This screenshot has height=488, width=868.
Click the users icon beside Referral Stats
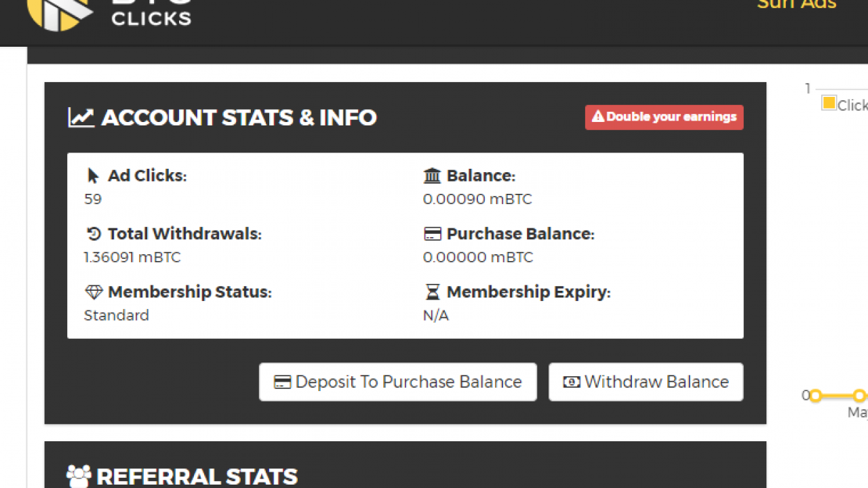tap(79, 476)
